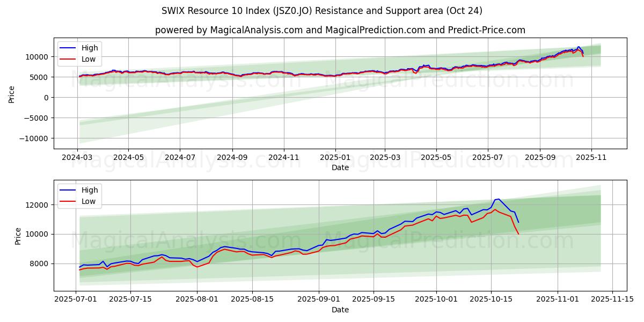Select the 'High' label in the top chart legend
Viewport: 644px width, 322px height.
coord(90,48)
